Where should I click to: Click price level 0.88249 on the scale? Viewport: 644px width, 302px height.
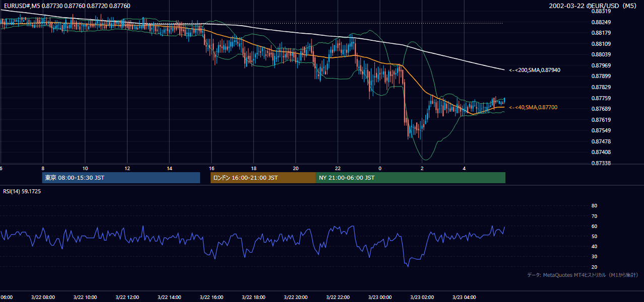pos(601,22)
